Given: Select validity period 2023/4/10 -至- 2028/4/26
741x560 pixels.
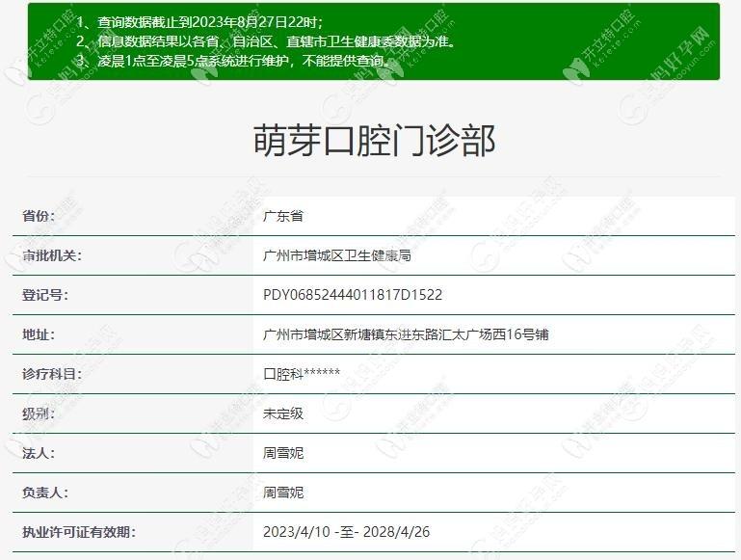Looking at the screenshot, I should 346,532.
